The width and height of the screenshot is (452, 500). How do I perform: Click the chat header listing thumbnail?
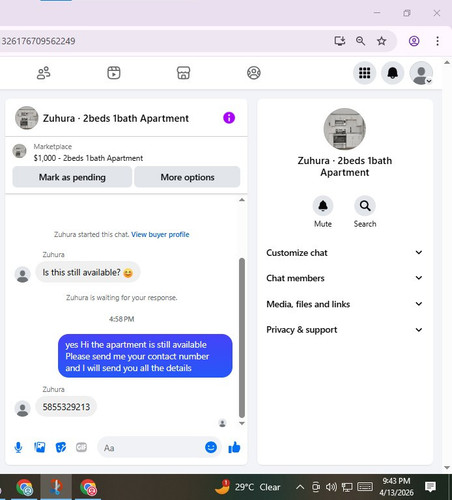pyautogui.click(x=27, y=118)
